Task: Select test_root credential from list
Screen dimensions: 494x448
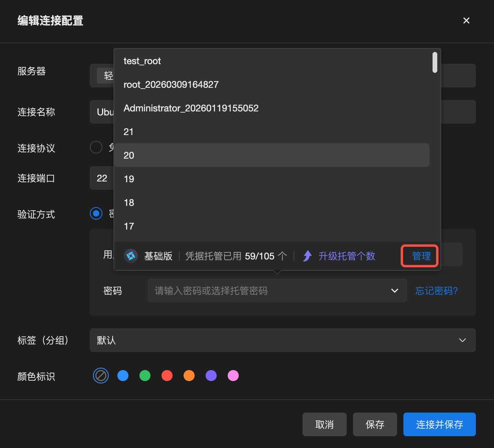Action: click(271, 61)
